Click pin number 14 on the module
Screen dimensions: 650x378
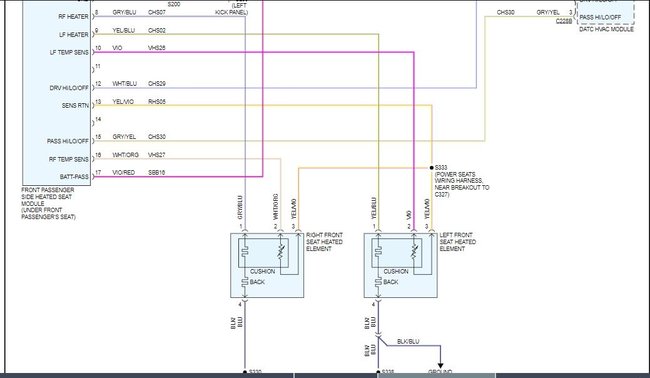coord(98,119)
